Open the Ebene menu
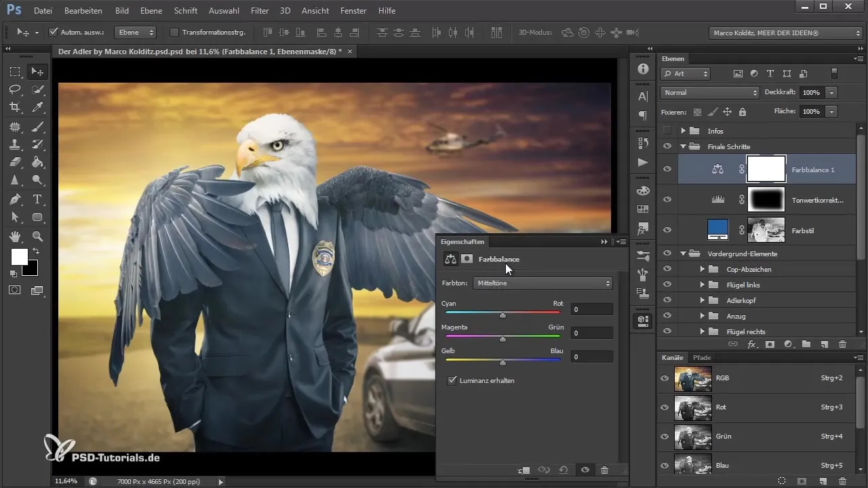 (x=151, y=11)
